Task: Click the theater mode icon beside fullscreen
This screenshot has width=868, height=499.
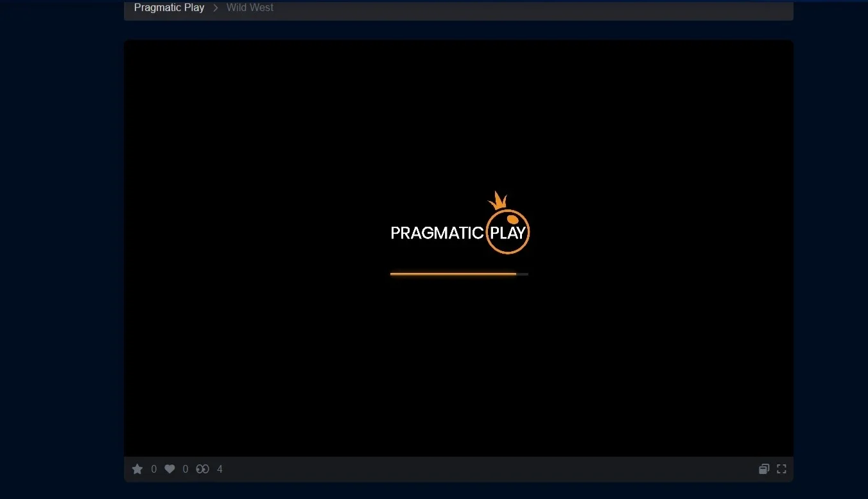Action: point(764,469)
